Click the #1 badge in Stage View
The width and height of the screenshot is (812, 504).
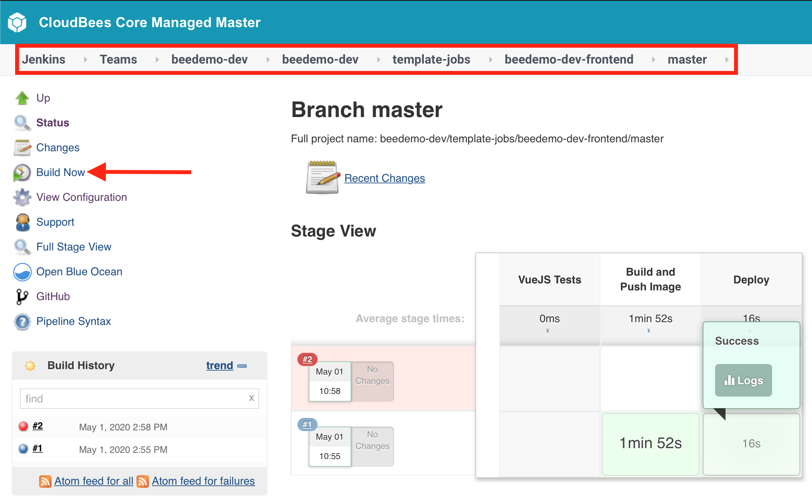click(307, 425)
